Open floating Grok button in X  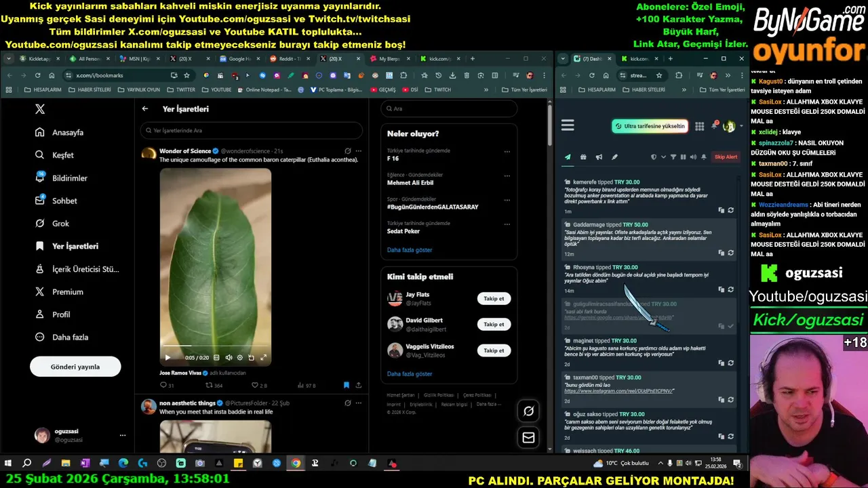[528, 411]
